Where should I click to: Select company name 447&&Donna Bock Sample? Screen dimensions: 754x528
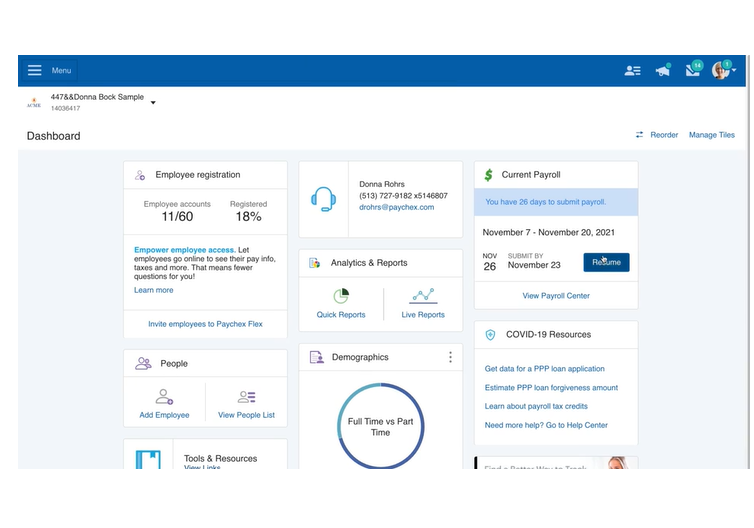point(97,97)
